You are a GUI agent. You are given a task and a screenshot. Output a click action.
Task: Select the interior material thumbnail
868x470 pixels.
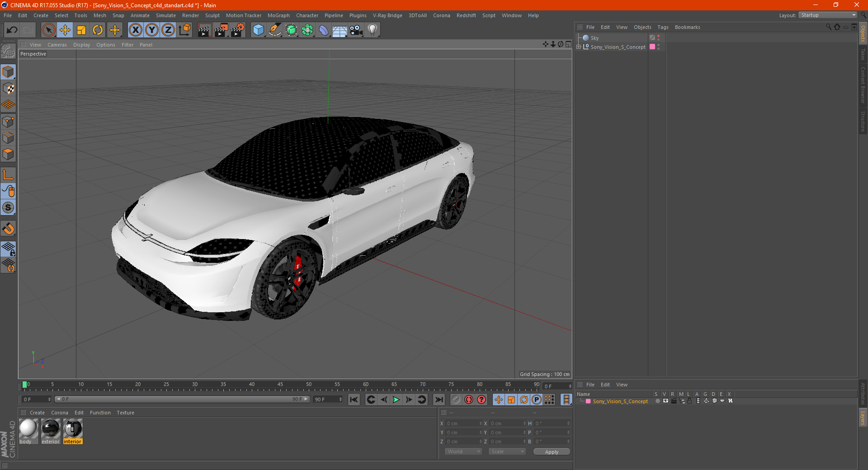(73, 431)
